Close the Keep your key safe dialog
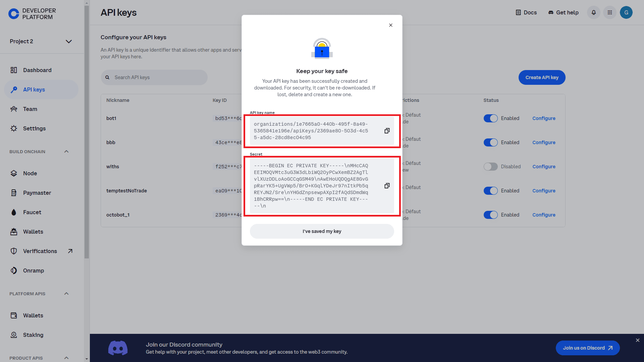The width and height of the screenshot is (644, 362). point(391,25)
